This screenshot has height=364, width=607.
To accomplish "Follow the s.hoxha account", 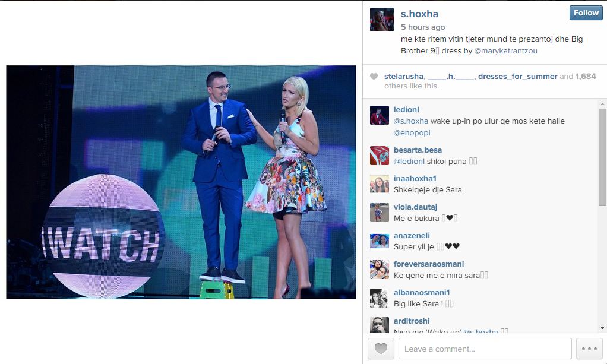I will tap(586, 13).
